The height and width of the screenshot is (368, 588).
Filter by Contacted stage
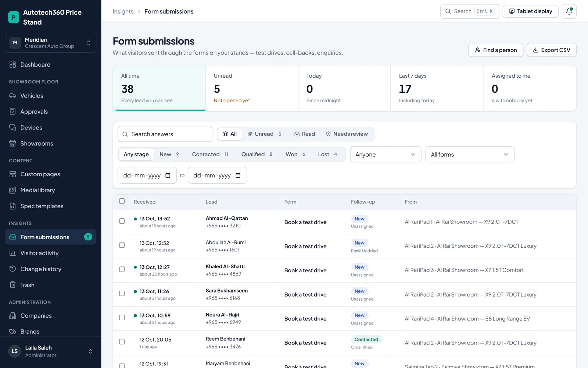[x=210, y=155]
